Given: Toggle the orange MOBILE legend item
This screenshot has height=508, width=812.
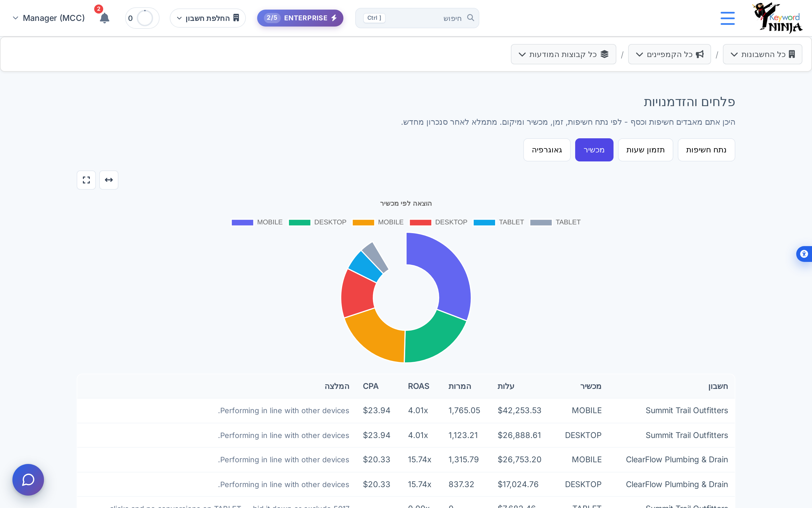Looking at the screenshot, I should (378, 222).
